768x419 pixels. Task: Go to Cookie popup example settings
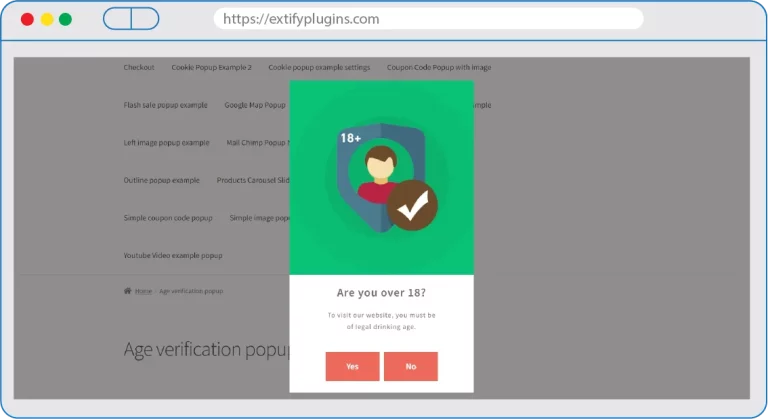pyautogui.click(x=319, y=68)
